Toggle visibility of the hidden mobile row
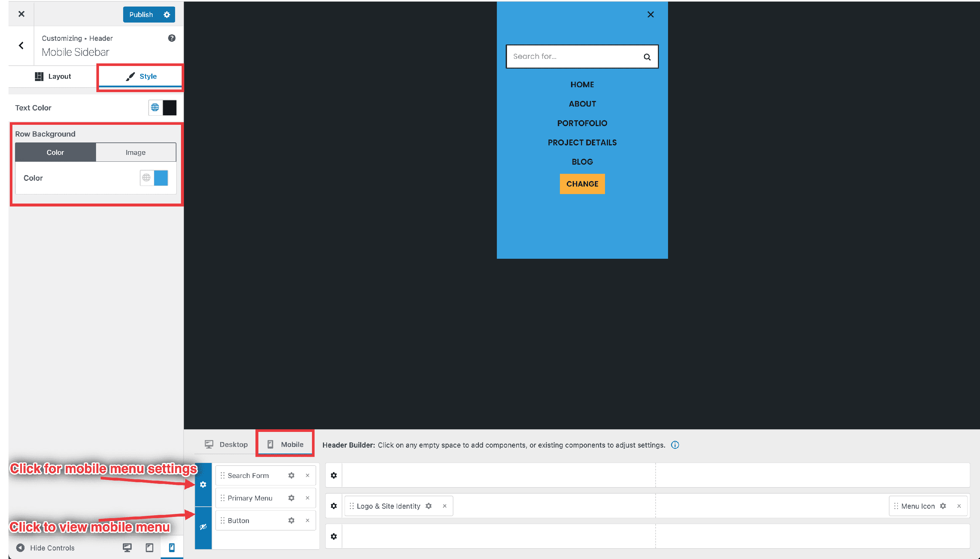Viewport: 980px width, 559px height. coord(203,527)
